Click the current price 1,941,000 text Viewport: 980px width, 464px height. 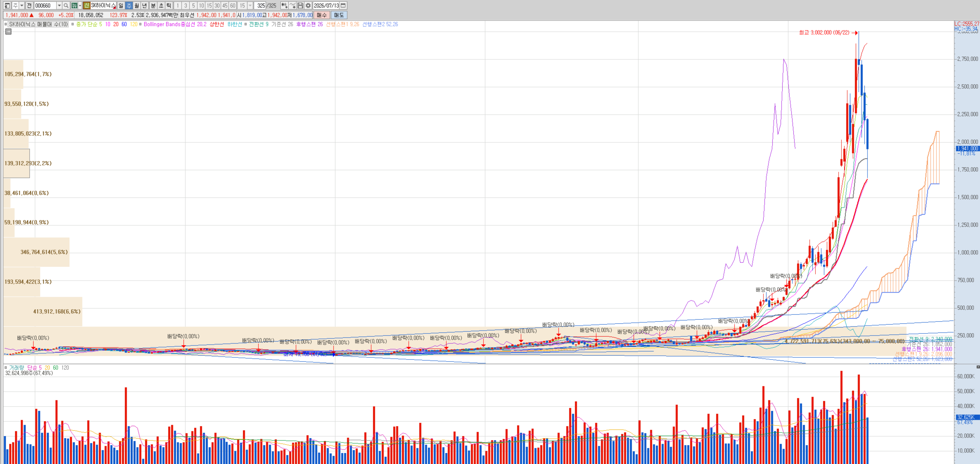pos(17,15)
